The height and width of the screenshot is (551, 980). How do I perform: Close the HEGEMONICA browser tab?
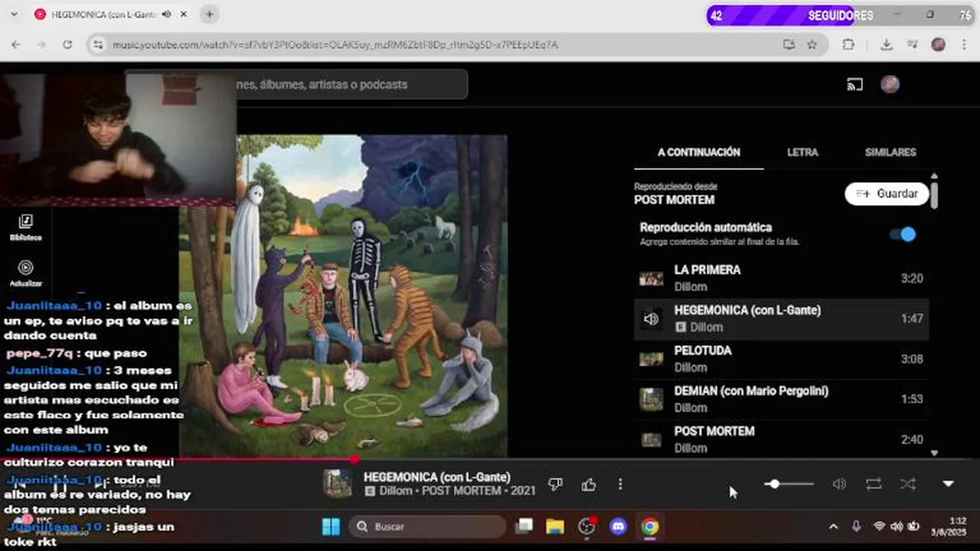click(x=184, y=15)
